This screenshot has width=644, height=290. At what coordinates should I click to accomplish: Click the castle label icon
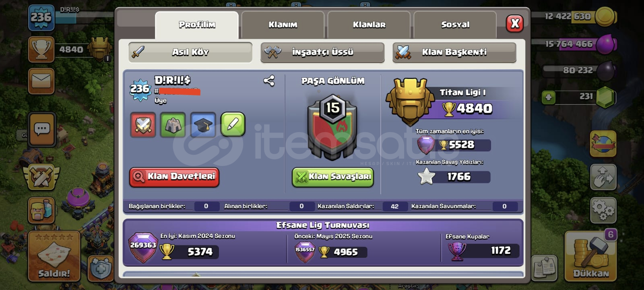point(173,125)
